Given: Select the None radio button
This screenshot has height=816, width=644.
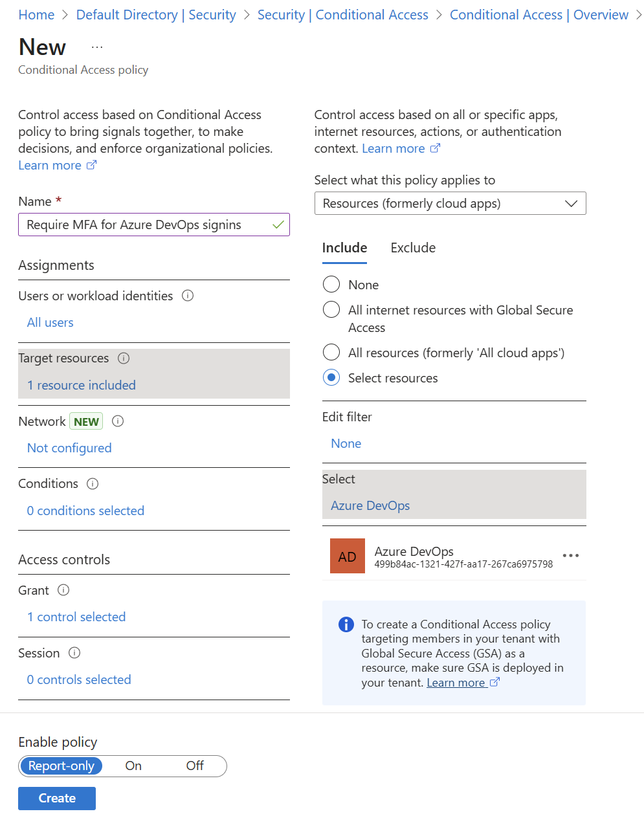Looking at the screenshot, I should coord(331,285).
